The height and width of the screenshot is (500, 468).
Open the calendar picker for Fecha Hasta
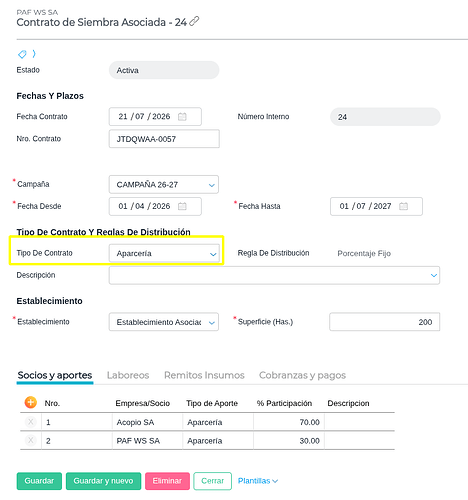(403, 206)
